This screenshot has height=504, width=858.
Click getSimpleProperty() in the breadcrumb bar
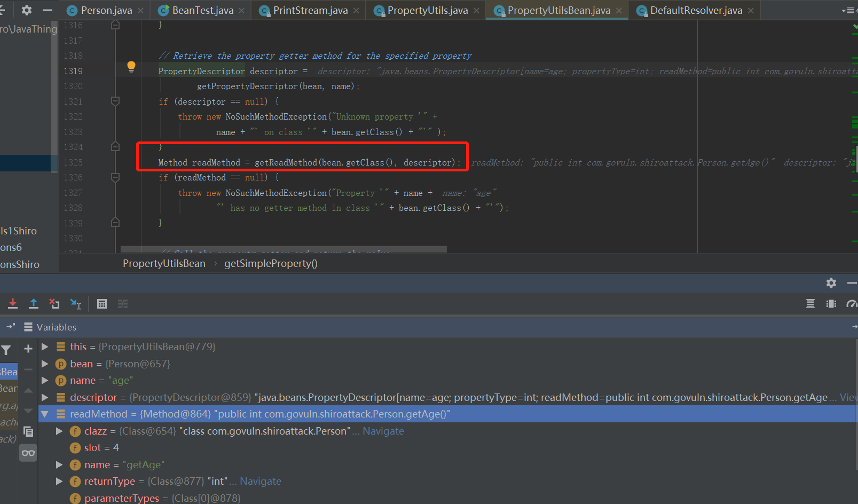(x=271, y=263)
